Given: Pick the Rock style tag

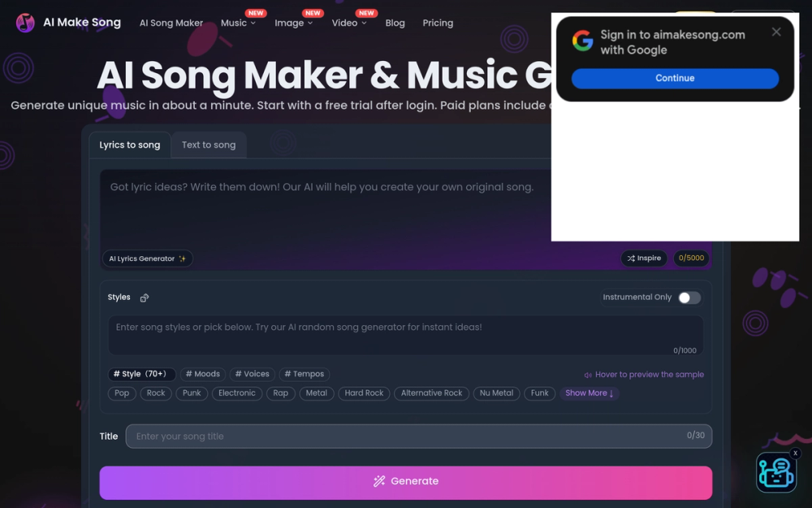Looking at the screenshot, I should point(156,393).
